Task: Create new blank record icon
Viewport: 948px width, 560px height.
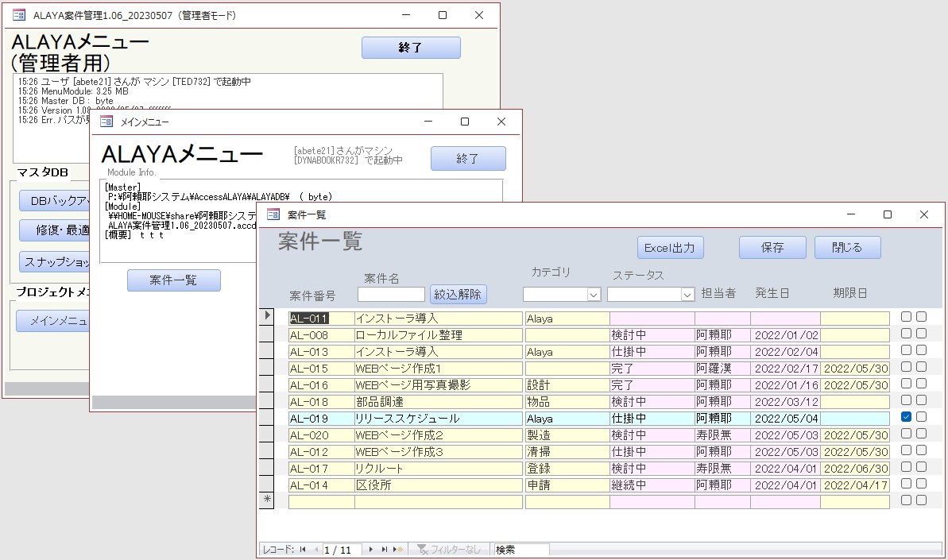Action: pyautogui.click(x=398, y=549)
